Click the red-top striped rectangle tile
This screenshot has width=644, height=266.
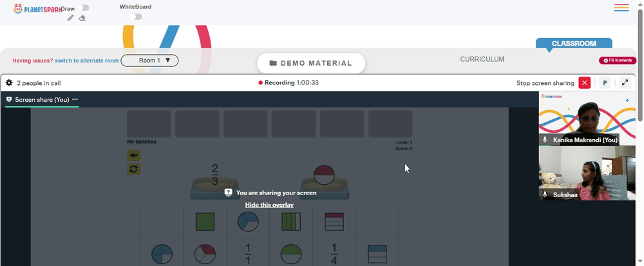pos(334,222)
